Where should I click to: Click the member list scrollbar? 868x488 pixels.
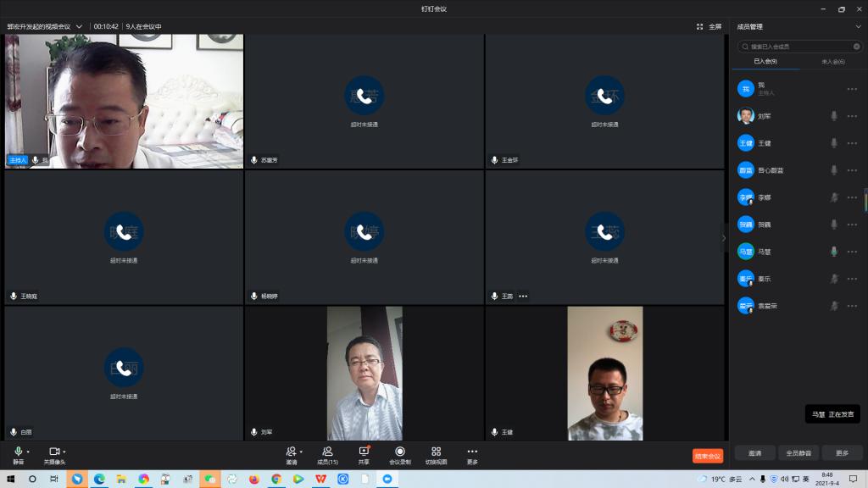865,201
